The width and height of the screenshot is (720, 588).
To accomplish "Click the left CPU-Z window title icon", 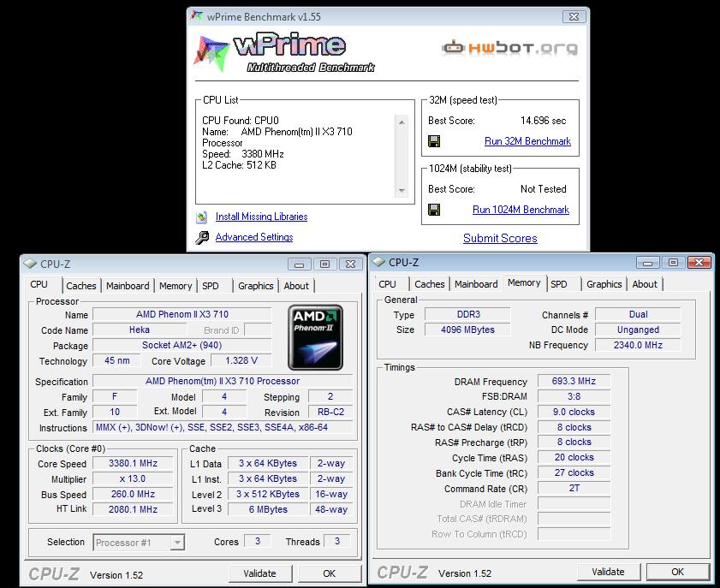I will (x=30, y=264).
